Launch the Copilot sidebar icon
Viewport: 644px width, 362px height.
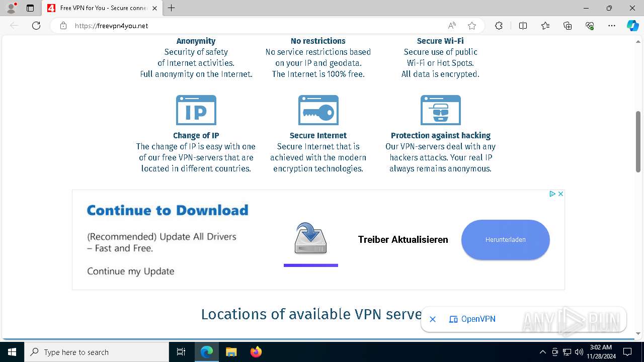[632, 26]
